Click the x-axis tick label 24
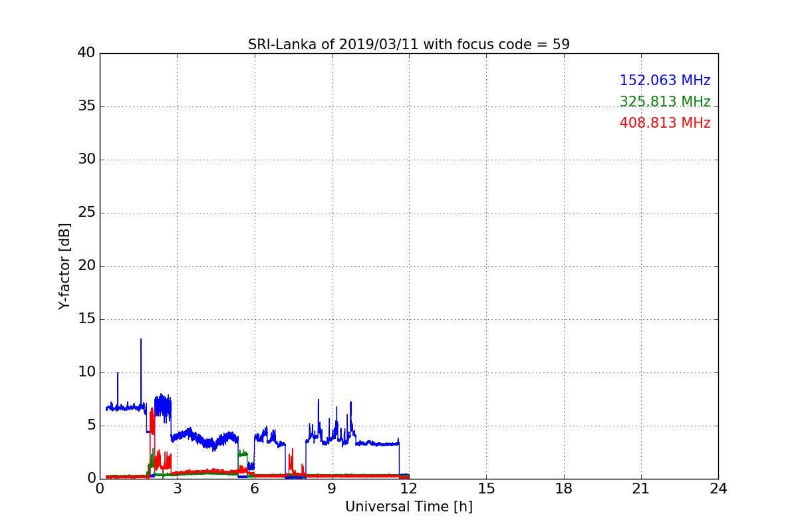The width and height of the screenshot is (798, 532). [718, 488]
